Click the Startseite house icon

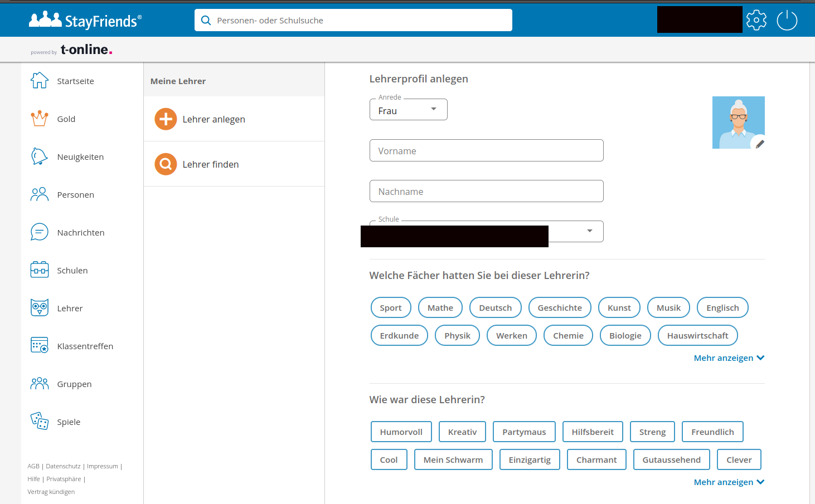40,81
